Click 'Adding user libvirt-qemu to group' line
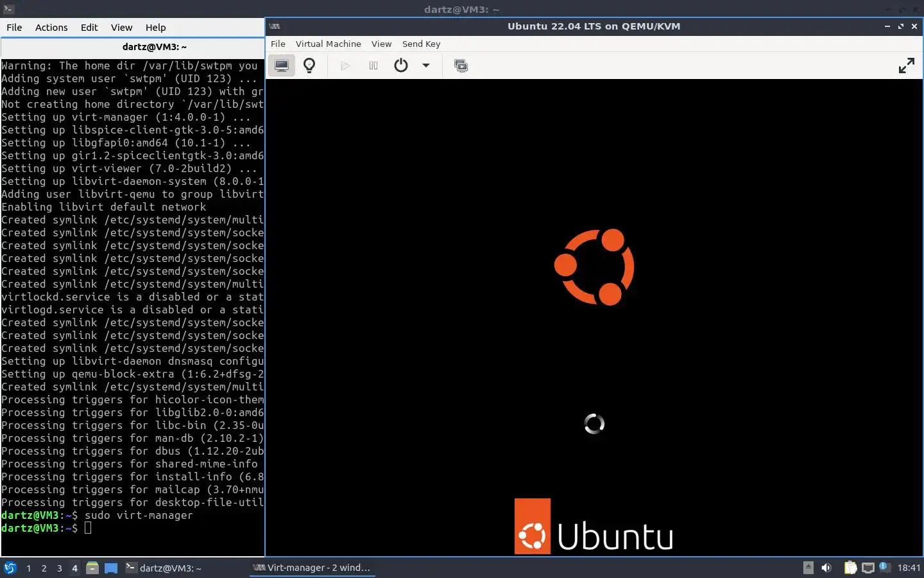Screen dimensions: 924x578 point(132,194)
